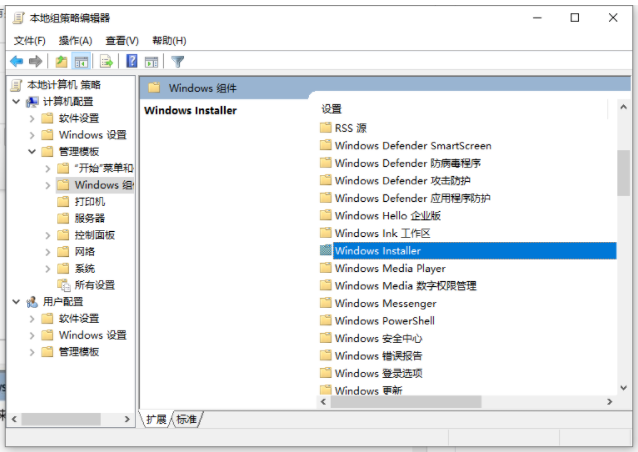Select 服务器 in the tree
This screenshot has width=638, height=452.
(90, 218)
